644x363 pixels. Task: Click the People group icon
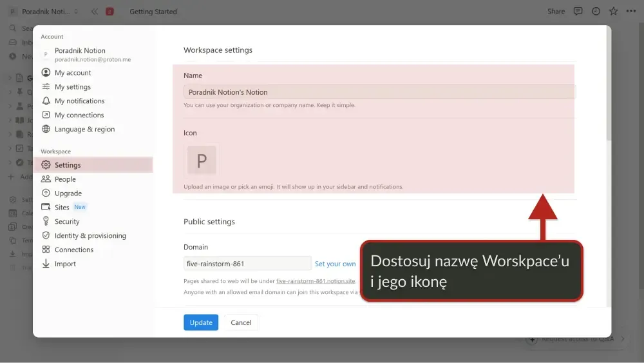(x=46, y=179)
